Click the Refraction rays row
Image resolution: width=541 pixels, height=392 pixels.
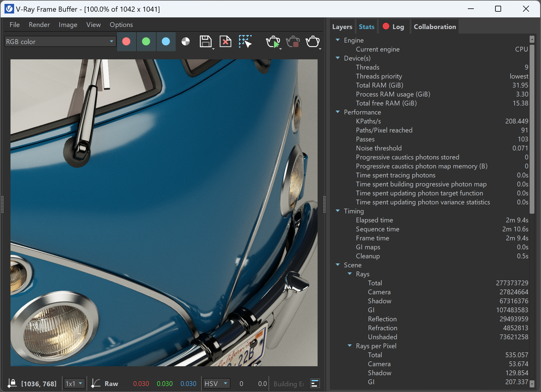coord(432,328)
